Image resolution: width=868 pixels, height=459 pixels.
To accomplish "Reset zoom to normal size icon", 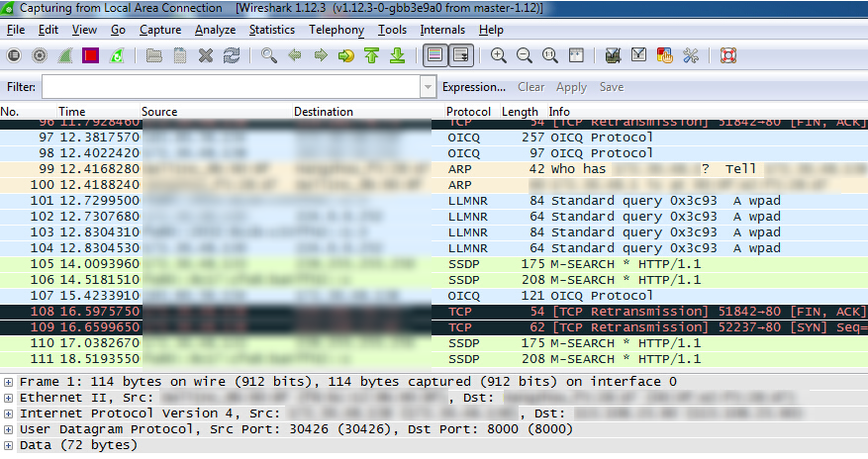I will pyautogui.click(x=549, y=55).
